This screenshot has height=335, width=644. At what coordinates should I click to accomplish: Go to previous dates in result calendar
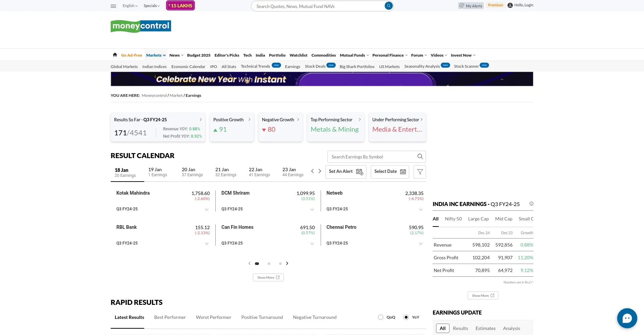312,171
